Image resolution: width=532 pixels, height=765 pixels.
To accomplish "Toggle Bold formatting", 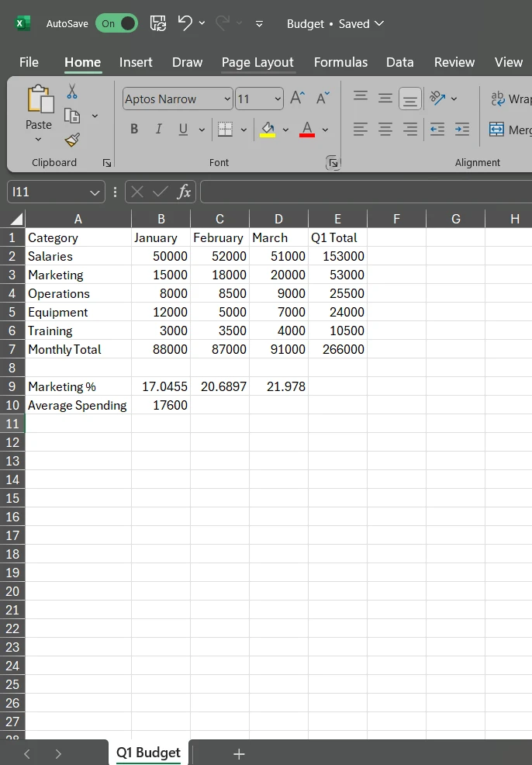I will [134, 130].
